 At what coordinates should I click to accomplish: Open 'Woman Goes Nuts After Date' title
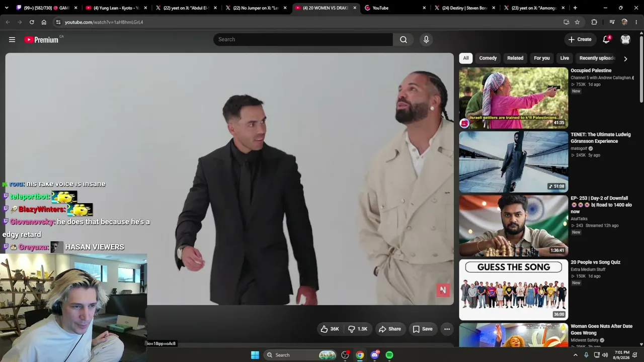point(601,329)
